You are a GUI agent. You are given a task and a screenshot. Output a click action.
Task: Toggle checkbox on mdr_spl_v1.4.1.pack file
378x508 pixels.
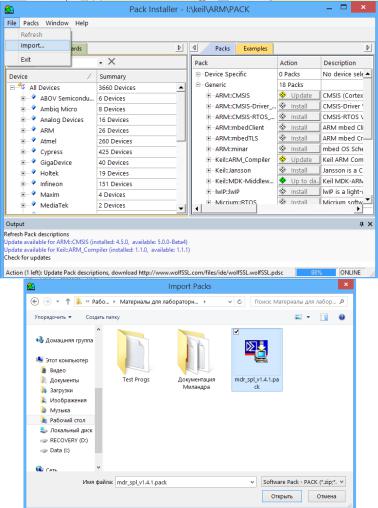point(236,332)
